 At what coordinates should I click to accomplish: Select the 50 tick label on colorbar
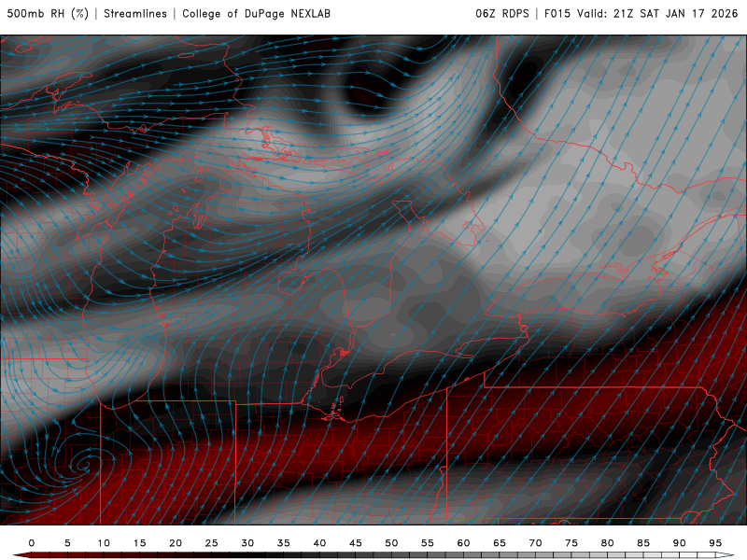coord(391,543)
